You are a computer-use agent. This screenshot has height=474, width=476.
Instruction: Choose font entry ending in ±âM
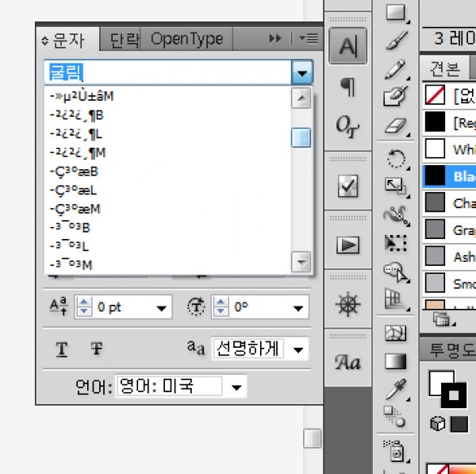tap(167, 96)
